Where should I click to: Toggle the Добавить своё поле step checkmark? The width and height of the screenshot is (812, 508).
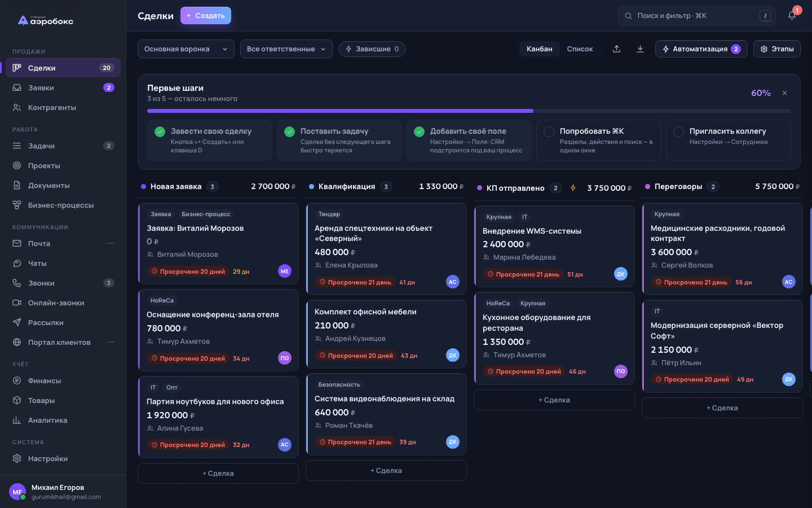click(419, 132)
